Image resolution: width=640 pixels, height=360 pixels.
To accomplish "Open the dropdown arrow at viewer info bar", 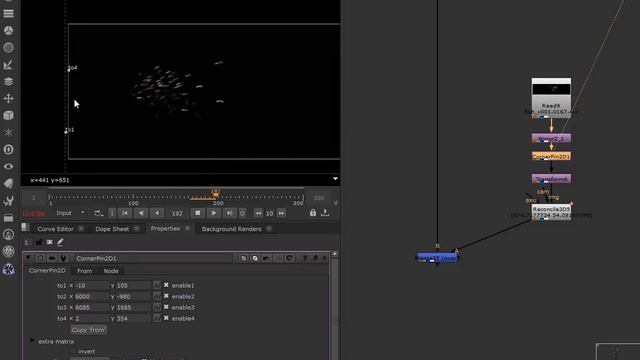I will [x=335, y=179].
